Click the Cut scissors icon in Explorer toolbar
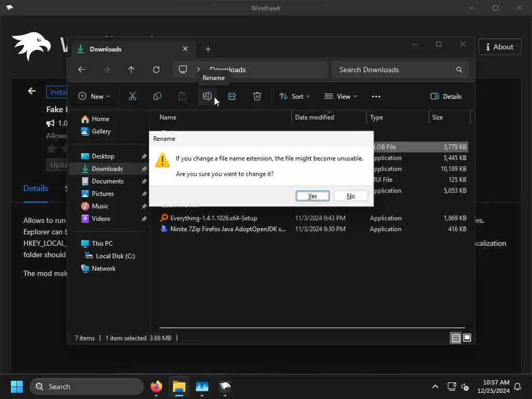This screenshot has width=532, height=399. (x=132, y=96)
